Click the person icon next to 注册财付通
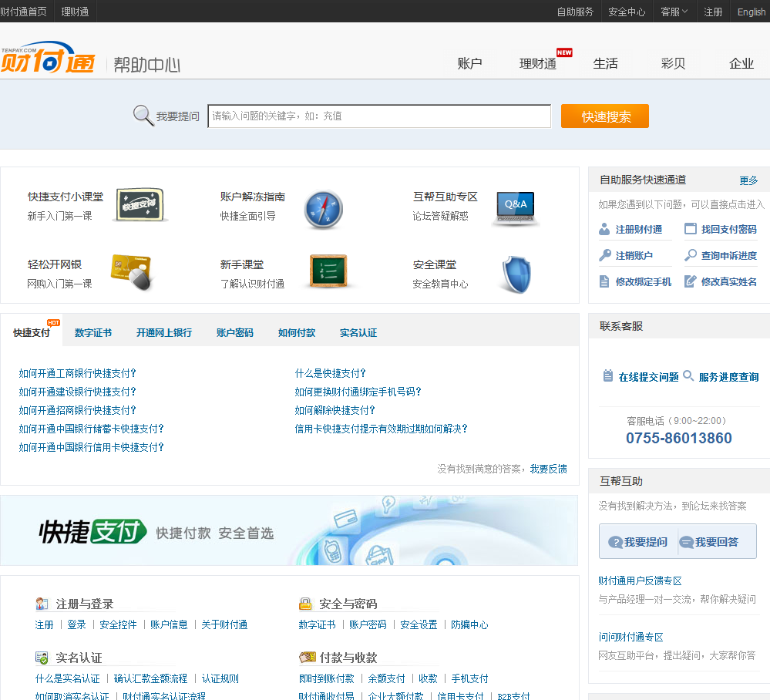 [x=604, y=229]
